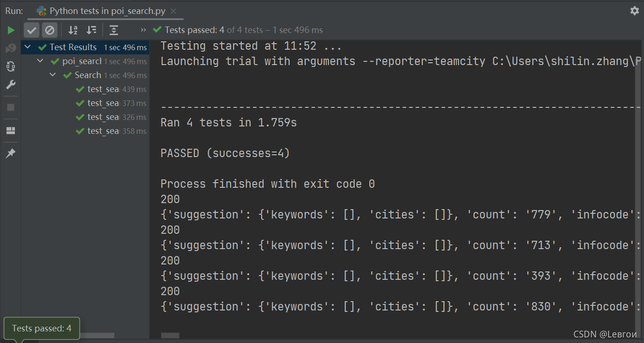Click the Tests passed: 4 balloon
Screen dimensions: 644x343
(42, 328)
